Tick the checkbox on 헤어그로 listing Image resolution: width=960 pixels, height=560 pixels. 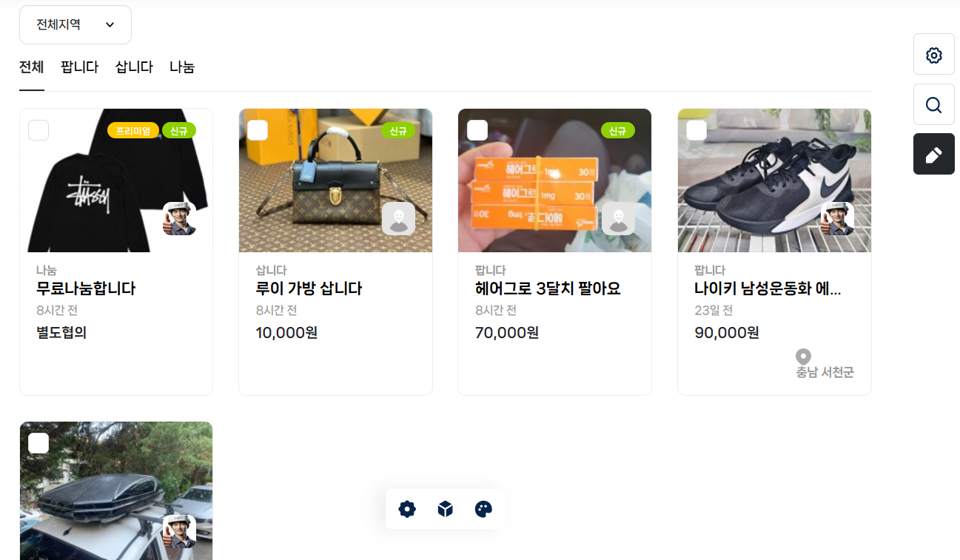pos(477,130)
